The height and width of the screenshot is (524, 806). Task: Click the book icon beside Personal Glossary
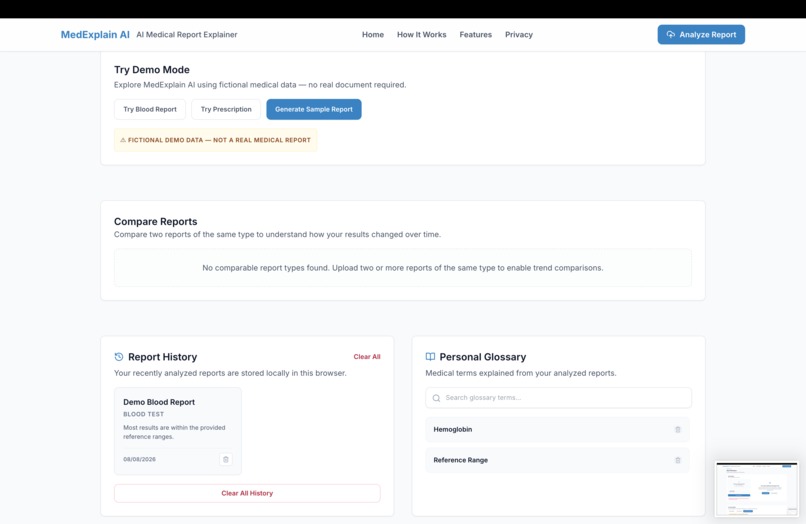tap(430, 356)
